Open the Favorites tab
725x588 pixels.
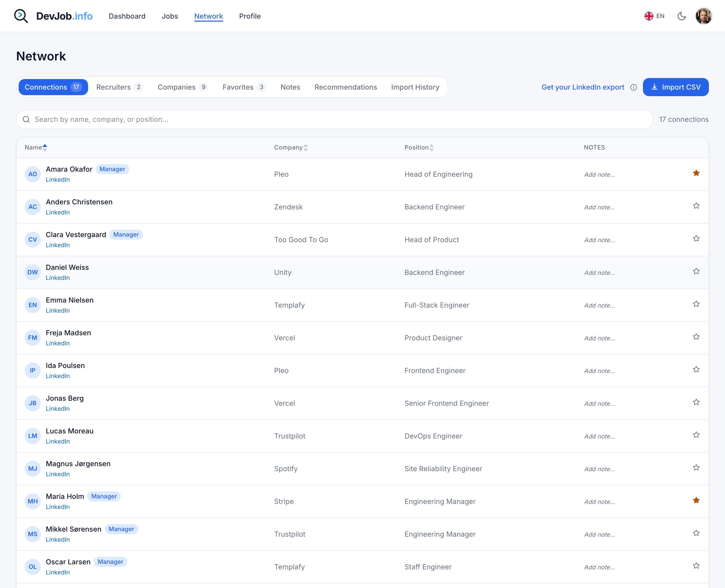pos(244,87)
